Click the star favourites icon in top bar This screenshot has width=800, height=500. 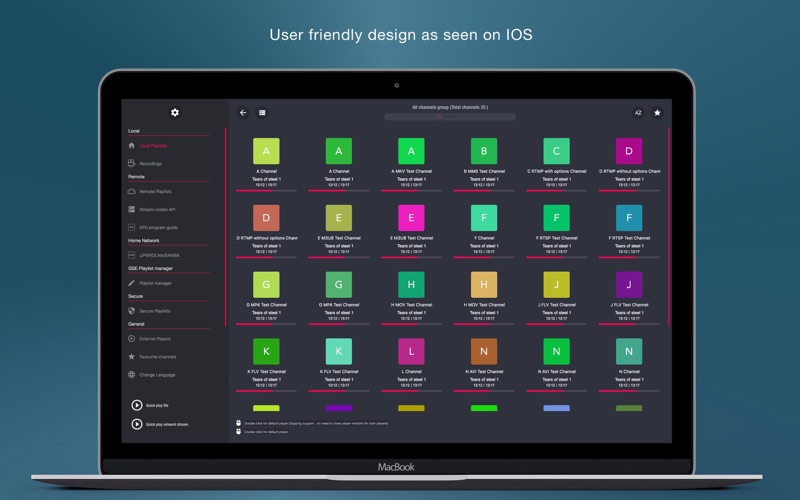click(657, 113)
